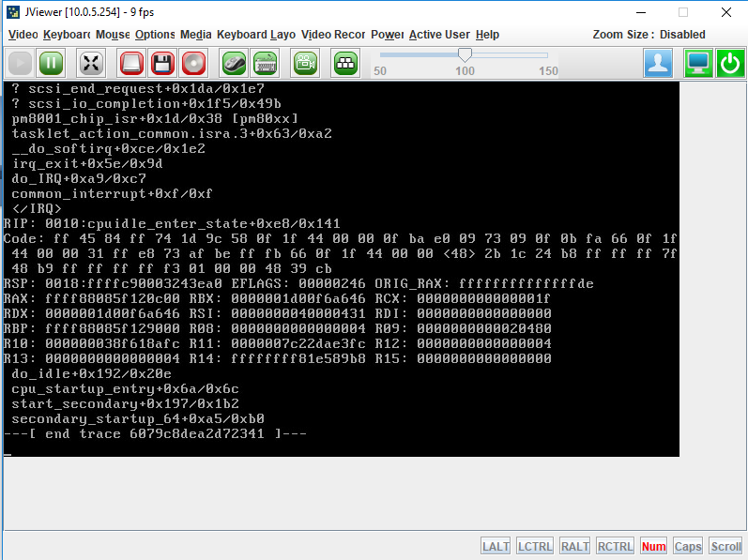Toggle the RALT key button

574,546
